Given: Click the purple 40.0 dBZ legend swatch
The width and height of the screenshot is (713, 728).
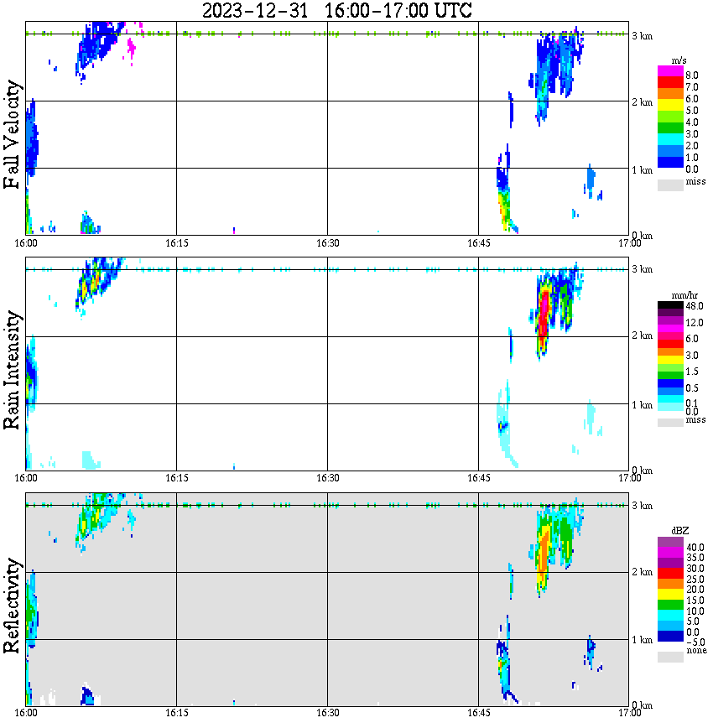Looking at the screenshot, I should pos(670,542).
